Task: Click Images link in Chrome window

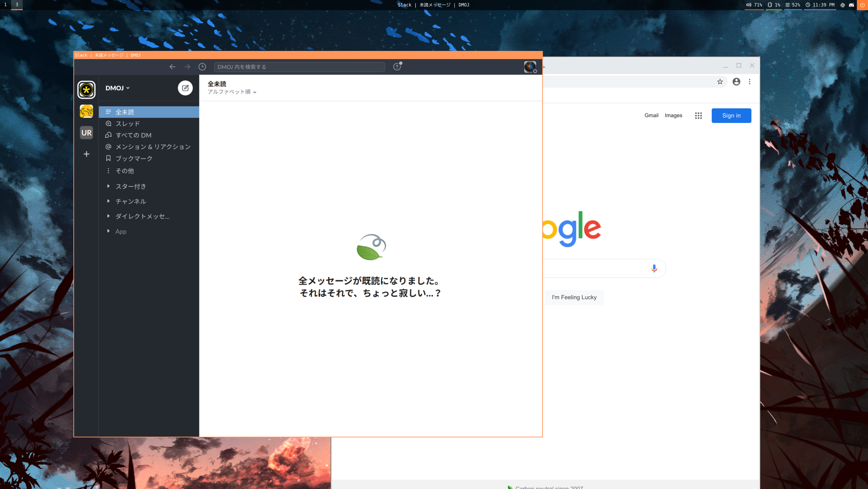Action: click(673, 115)
